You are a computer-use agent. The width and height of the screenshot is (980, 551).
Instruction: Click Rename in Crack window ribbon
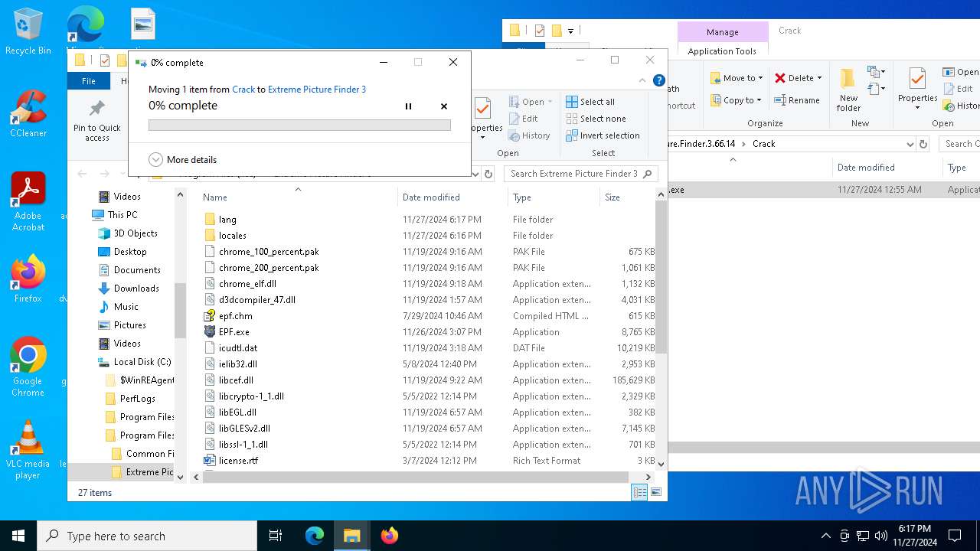pyautogui.click(x=796, y=100)
